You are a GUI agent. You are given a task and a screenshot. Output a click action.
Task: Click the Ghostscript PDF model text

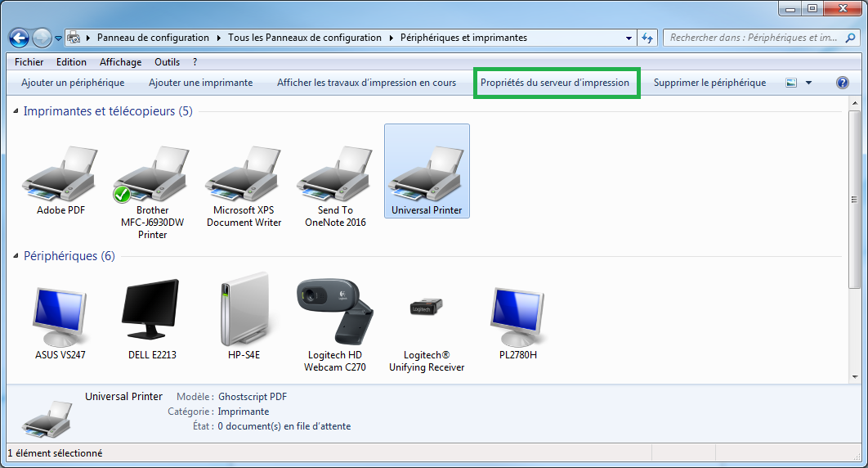(253, 397)
